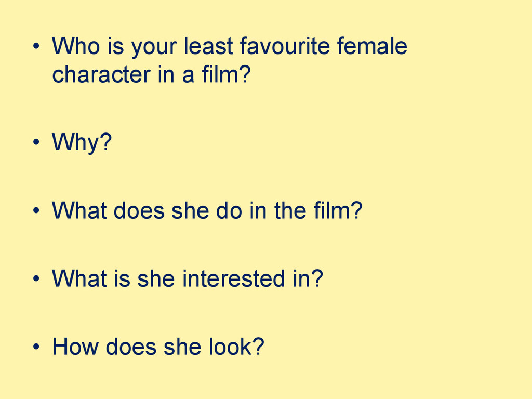Place cursor on the word 'character'
Viewport: 532px width, 399px height.
pos(101,75)
